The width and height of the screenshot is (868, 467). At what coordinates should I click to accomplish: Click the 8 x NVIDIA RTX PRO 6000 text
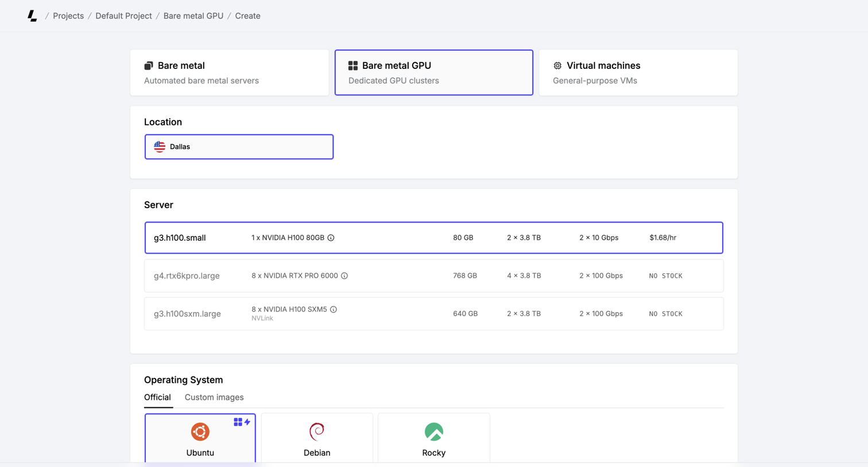(x=294, y=276)
